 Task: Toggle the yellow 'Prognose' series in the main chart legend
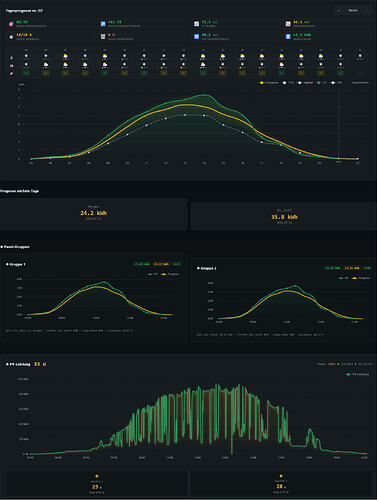269,82
